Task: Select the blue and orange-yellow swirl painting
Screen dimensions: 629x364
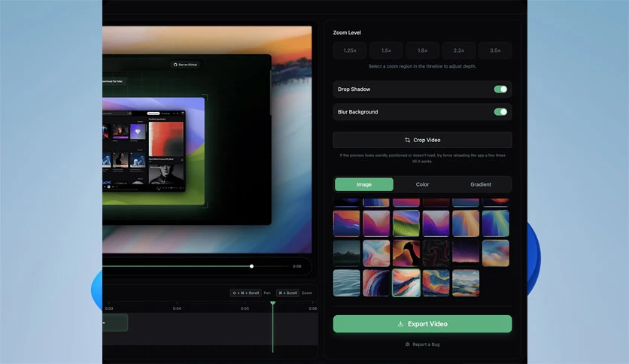Action: (x=436, y=283)
